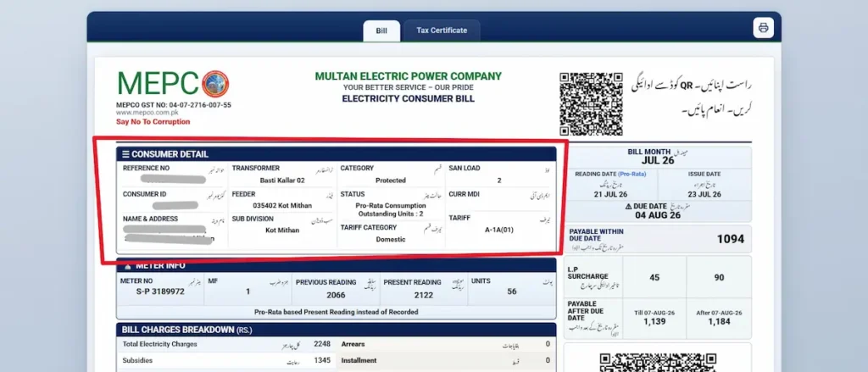Image resolution: width=868 pixels, height=372 pixels.
Task: Click previous reading value 2066
Action: [336, 295]
